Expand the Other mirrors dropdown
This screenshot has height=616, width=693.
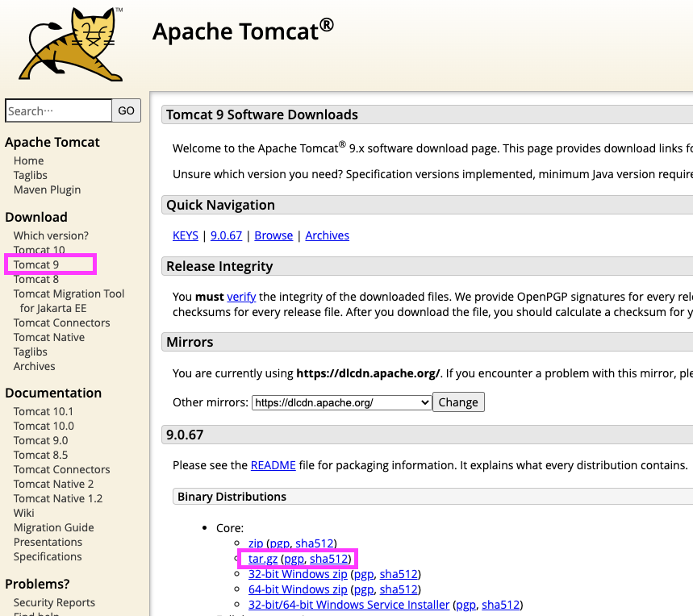point(341,402)
